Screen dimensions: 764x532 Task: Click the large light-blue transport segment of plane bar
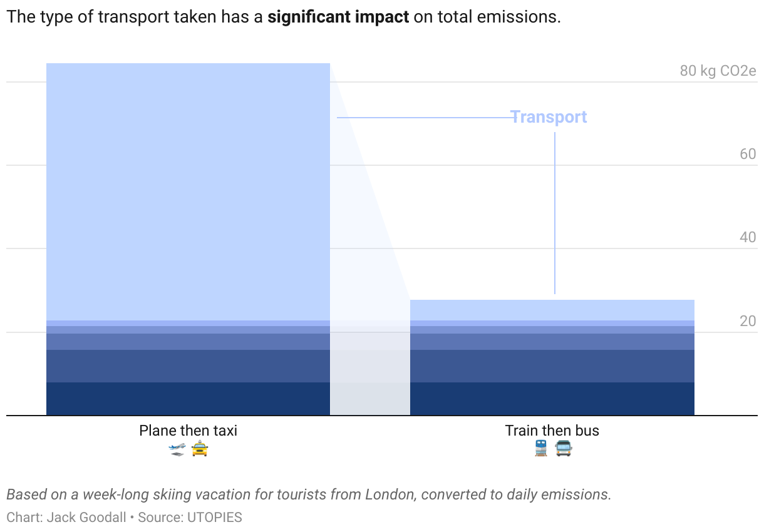coord(188,192)
